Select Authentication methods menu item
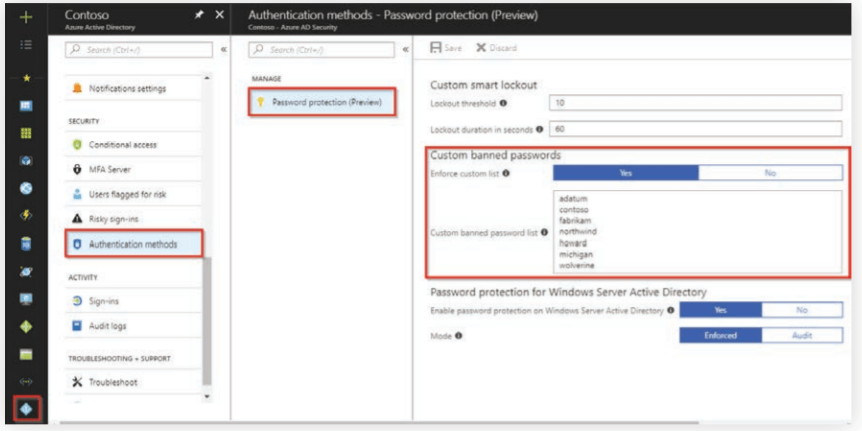This screenshot has height=431, width=862. pos(134,244)
